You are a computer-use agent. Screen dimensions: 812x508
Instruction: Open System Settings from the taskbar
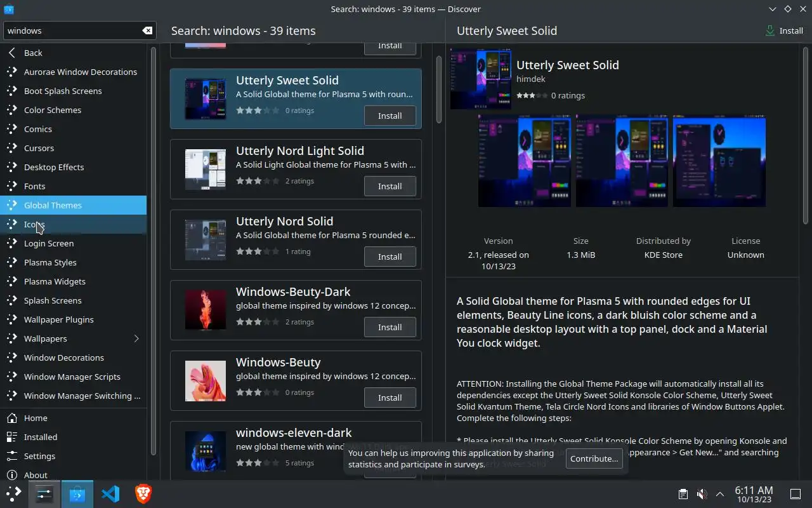[x=44, y=494]
